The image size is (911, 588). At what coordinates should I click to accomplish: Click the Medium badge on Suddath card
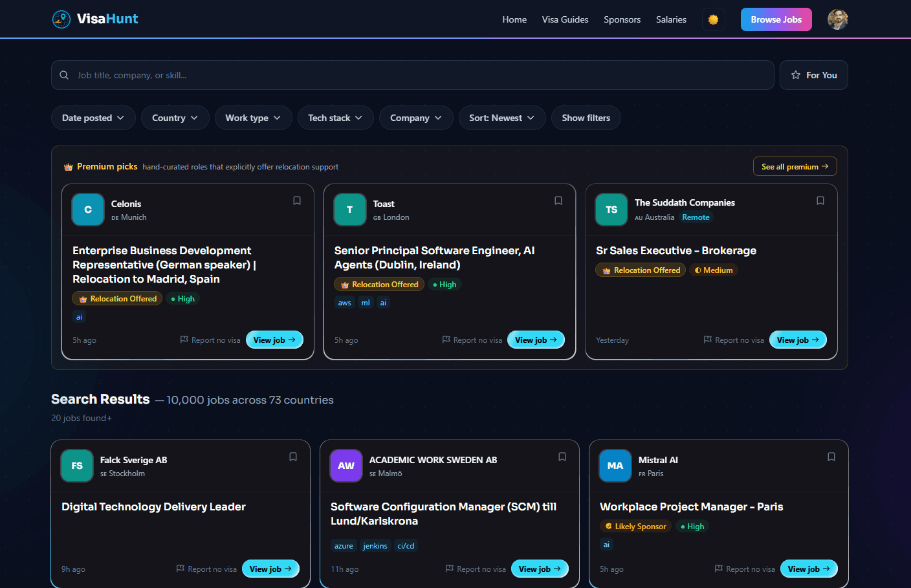tap(714, 270)
